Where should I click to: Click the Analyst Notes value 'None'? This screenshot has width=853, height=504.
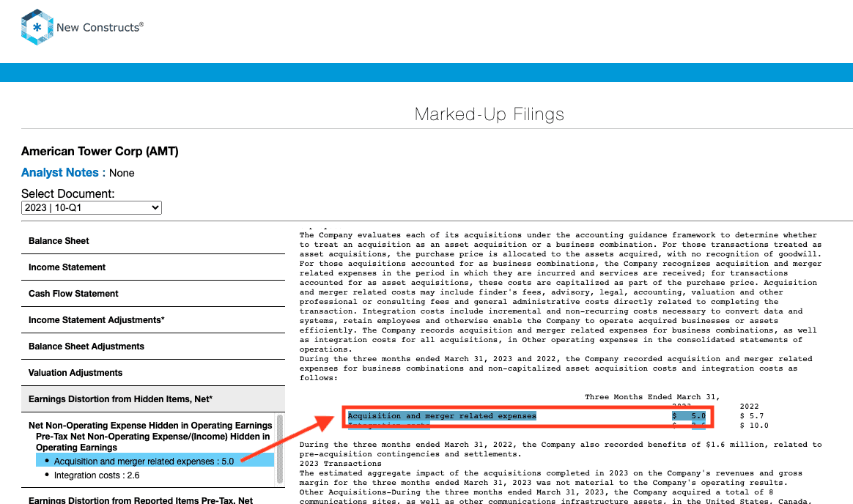click(x=122, y=173)
